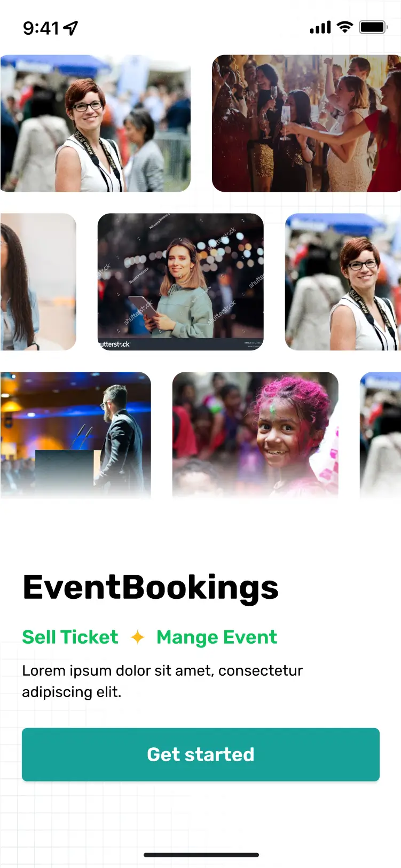This screenshot has height=868, width=401.
Task: Open the partially visible long-haired woman photo
Action: coord(38,282)
